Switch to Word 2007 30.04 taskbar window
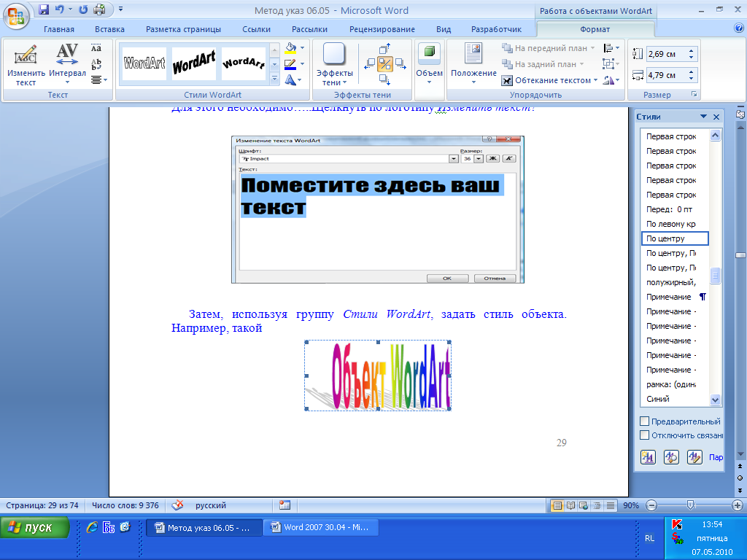 click(x=321, y=528)
